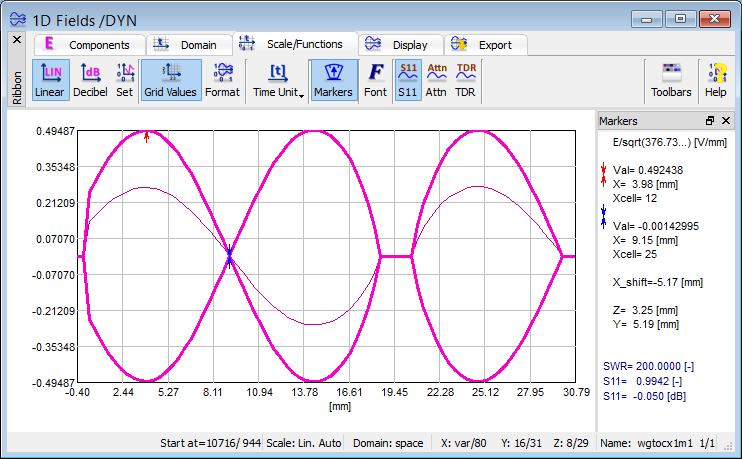This screenshot has height=459, width=742.
Task: Collapse the vertical Ribbon side label
Action: [16, 87]
